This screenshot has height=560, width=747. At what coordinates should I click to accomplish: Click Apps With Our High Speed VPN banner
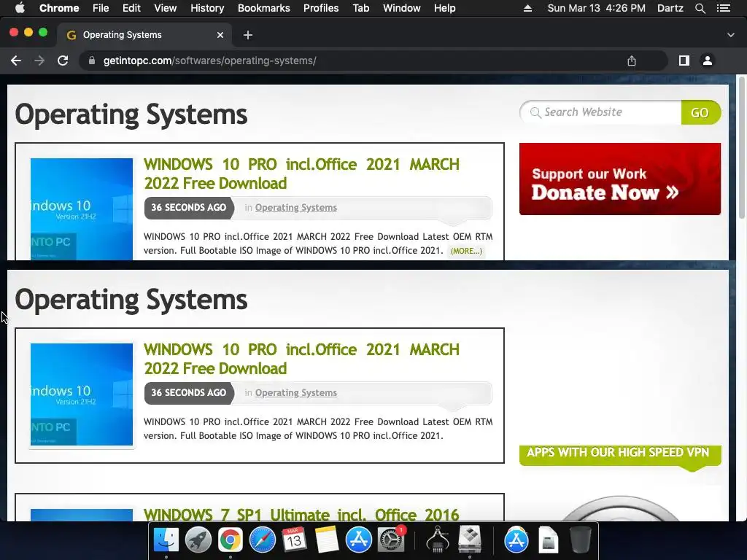pyautogui.click(x=620, y=455)
